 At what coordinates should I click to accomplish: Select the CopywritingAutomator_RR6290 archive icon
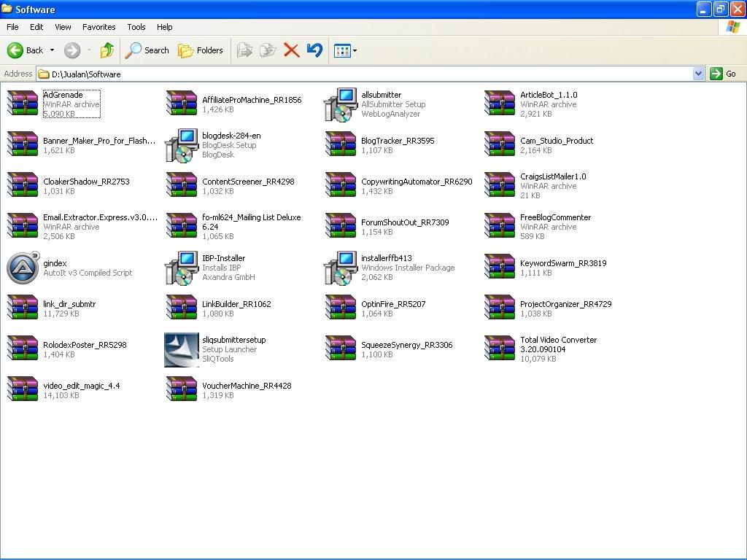point(341,185)
